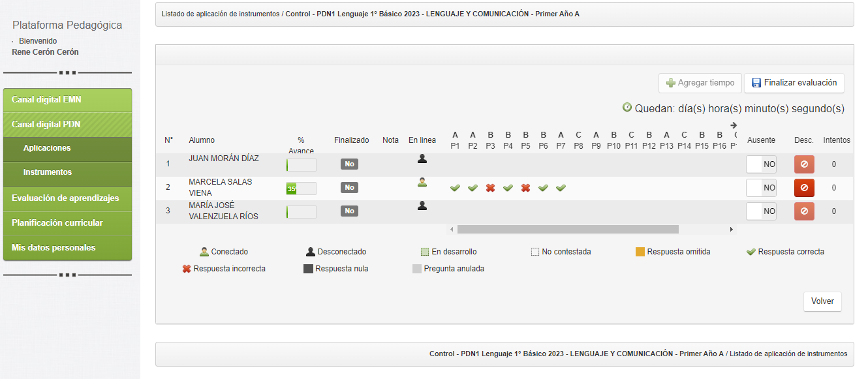Click Marcela Salas Viena's connected user icon

pos(422,183)
